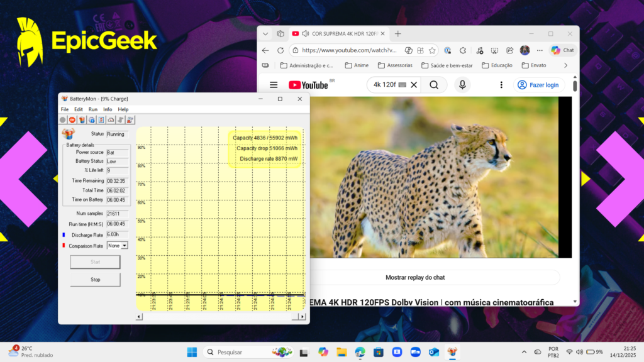This screenshot has height=362, width=644.
Task: Show hidden system tray icons
Action: click(525, 352)
